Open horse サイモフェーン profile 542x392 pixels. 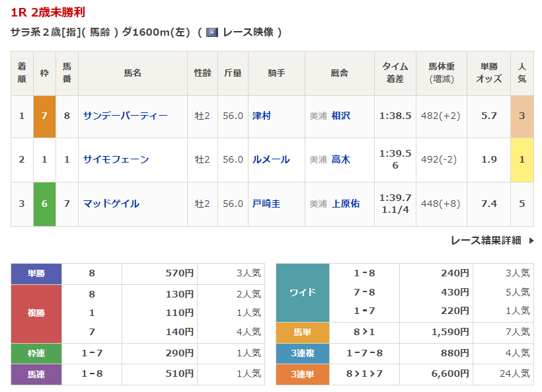coord(116,159)
